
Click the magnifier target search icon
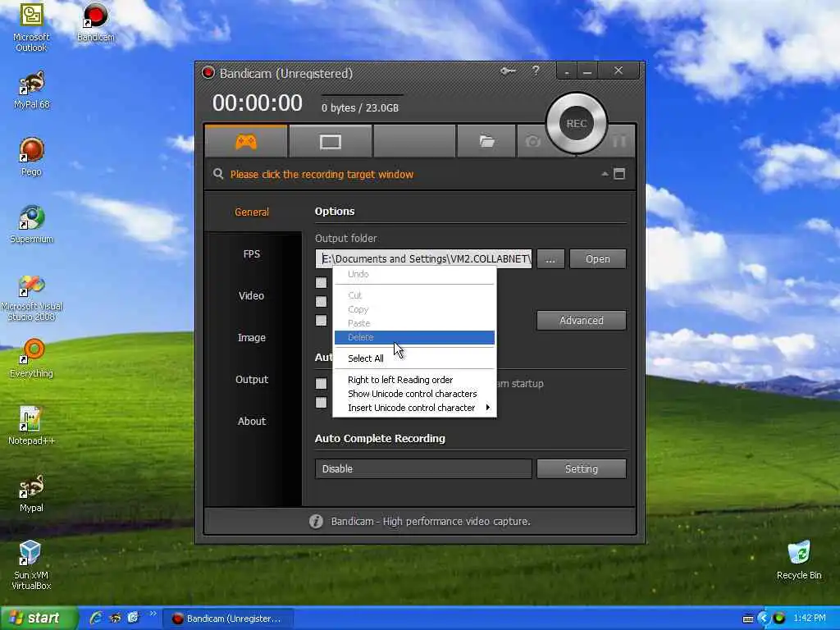(218, 174)
